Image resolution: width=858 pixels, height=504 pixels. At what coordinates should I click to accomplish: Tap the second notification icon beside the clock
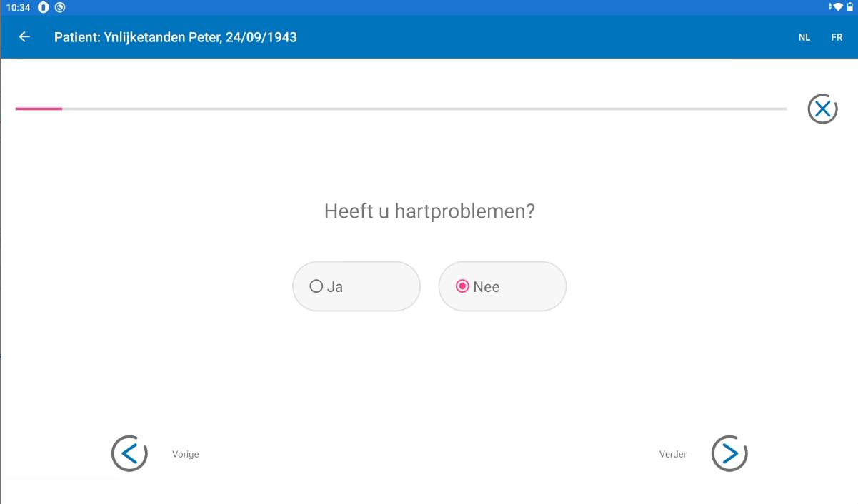(x=60, y=7)
